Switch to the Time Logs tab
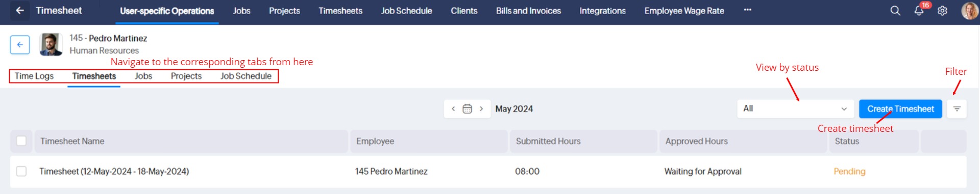 (x=34, y=76)
